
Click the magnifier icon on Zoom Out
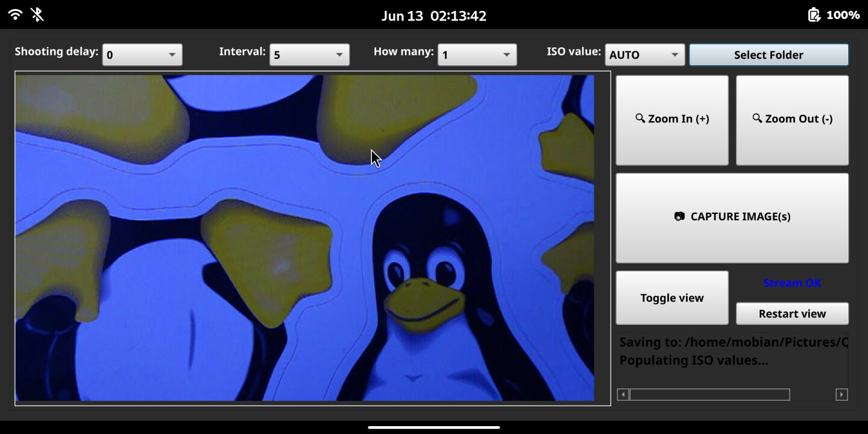(757, 118)
